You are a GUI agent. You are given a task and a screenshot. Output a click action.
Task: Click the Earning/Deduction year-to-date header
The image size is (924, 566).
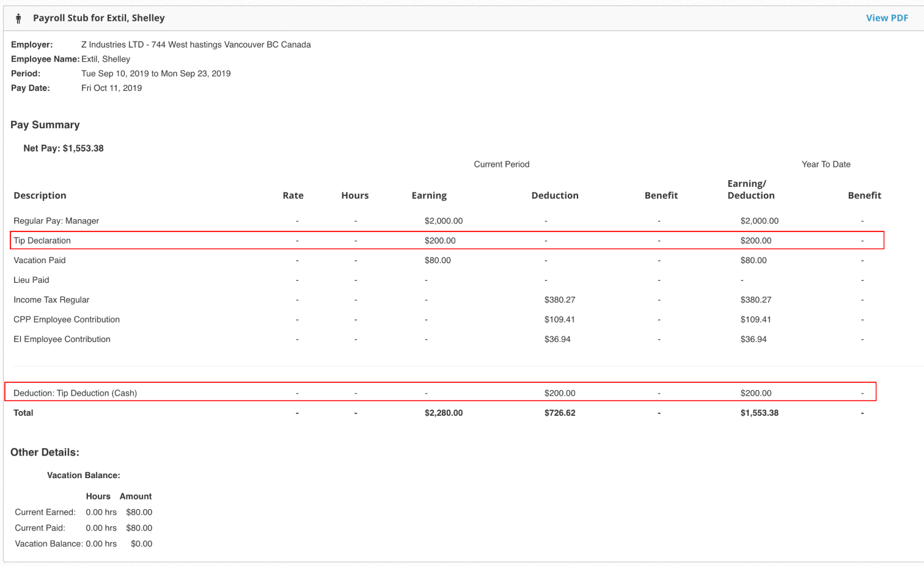pyautogui.click(x=751, y=189)
